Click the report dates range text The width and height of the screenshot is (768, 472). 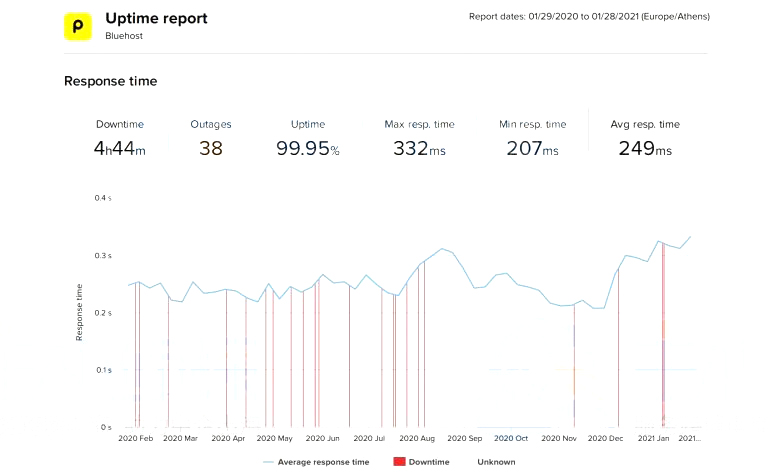point(587,16)
